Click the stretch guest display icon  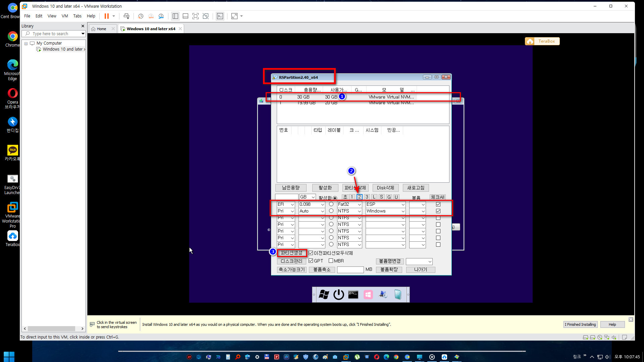pos(234,16)
